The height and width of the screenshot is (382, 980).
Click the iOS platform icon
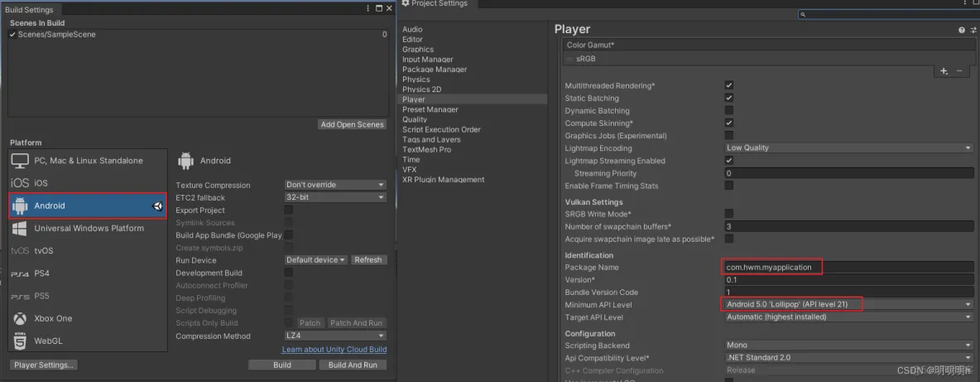pos(19,183)
